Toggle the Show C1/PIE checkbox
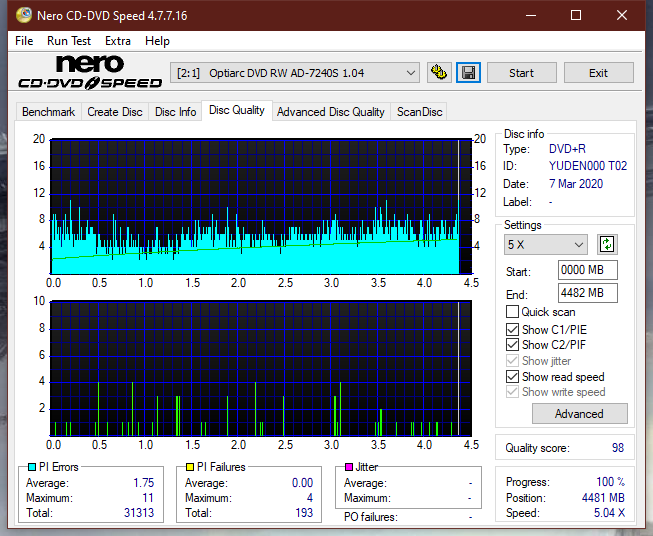Screen dimensions: 653x536 pos(512,329)
